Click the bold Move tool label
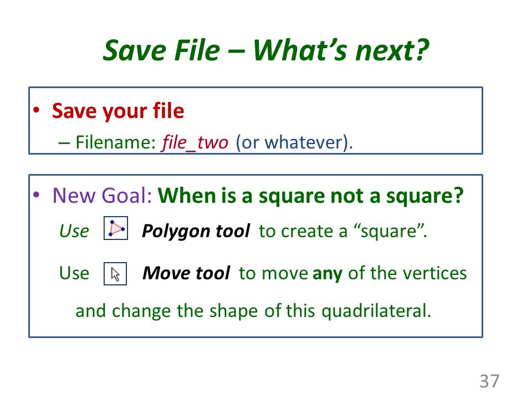Viewport: 532px width, 399px height. pos(186,273)
